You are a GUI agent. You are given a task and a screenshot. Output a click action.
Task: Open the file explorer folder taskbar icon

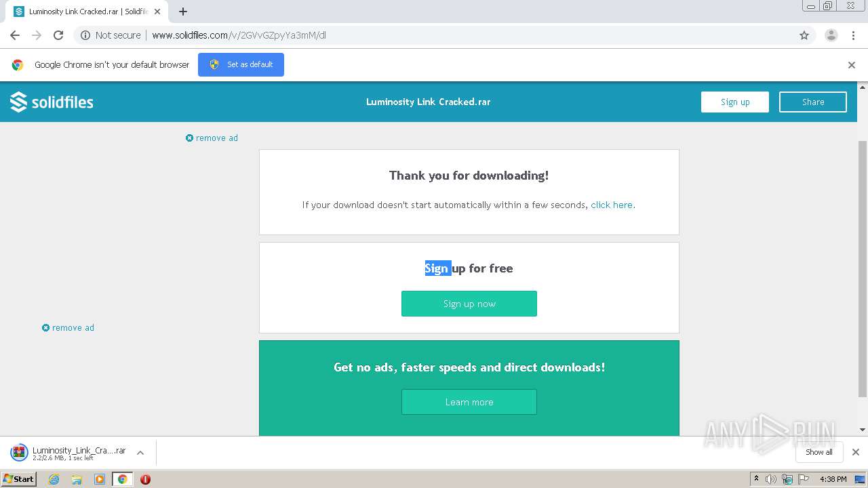tap(77, 479)
